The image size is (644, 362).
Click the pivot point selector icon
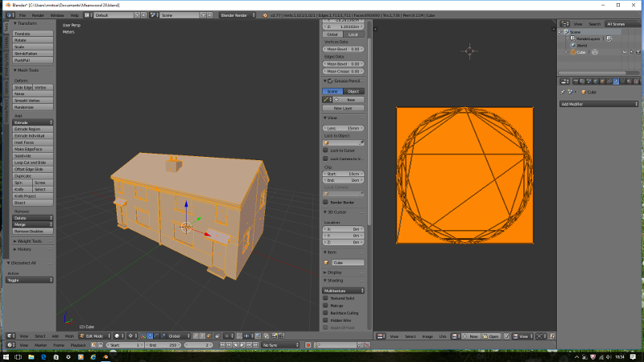click(132, 335)
